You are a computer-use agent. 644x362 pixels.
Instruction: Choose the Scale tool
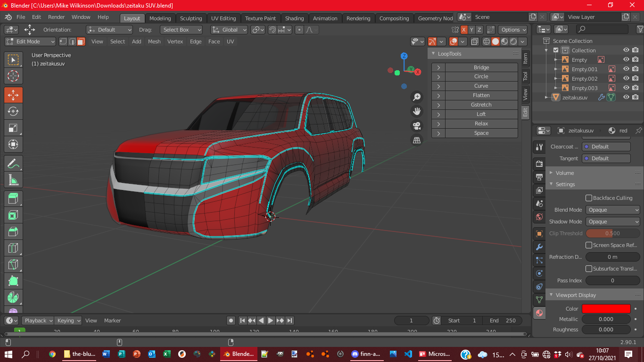click(x=13, y=128)
